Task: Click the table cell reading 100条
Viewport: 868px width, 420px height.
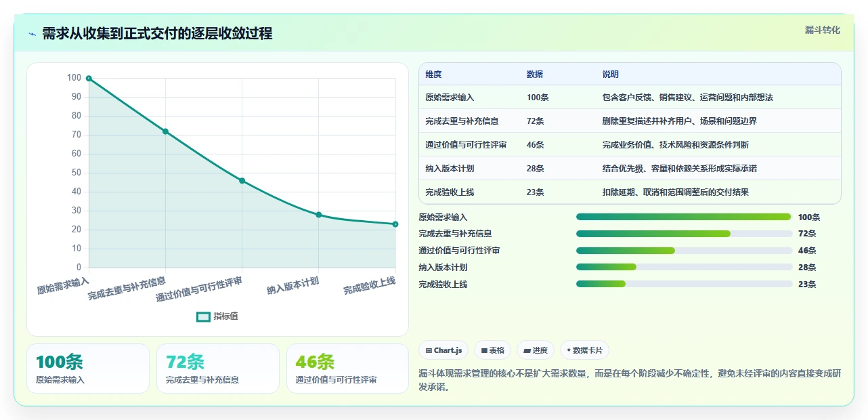Action: point(538,98)
